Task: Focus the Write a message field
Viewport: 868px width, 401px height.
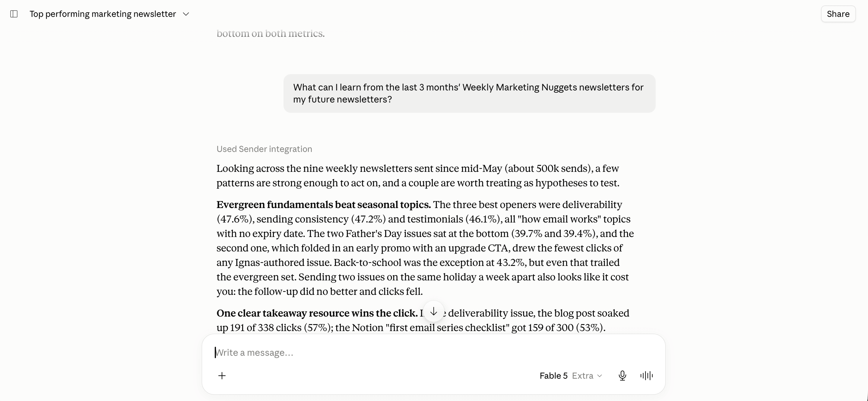Action: 433,352
